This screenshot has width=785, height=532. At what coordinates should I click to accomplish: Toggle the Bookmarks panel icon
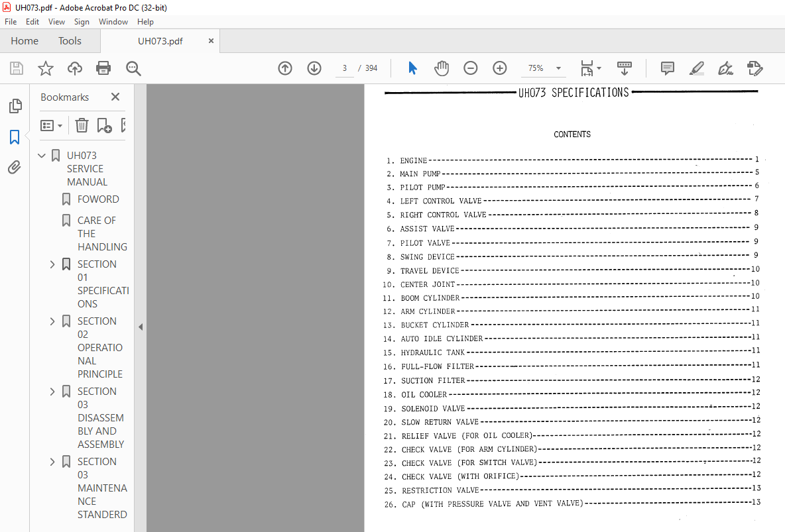pyautogui.click(x=15, y=136)
